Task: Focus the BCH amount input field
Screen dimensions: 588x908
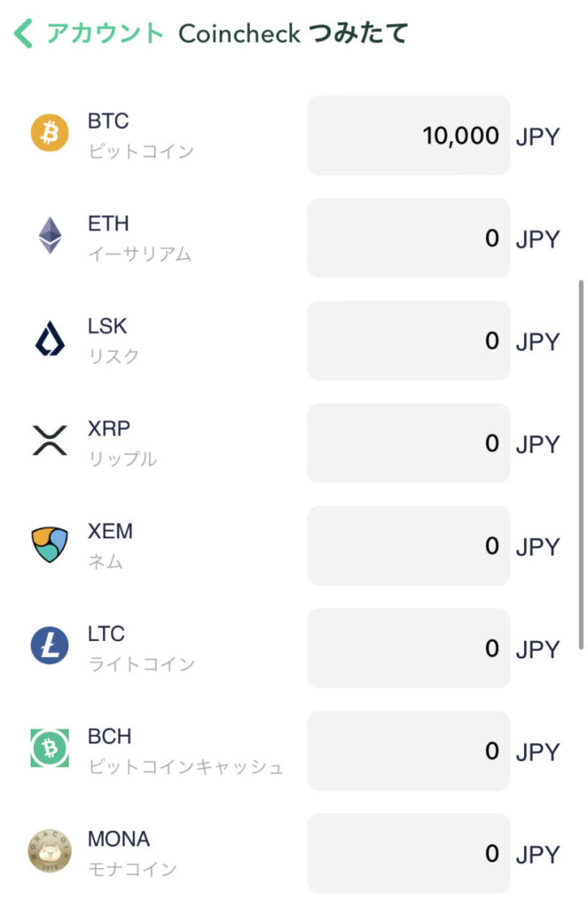Action: tap(409, 750)
